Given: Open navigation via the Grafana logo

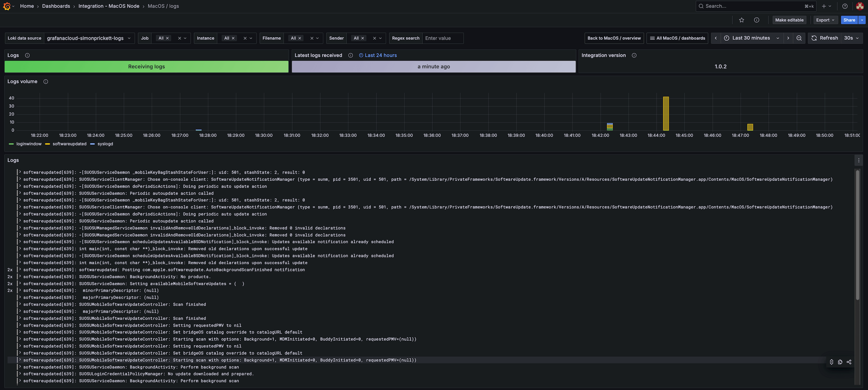Looking at the screenshot, I should pos(7,6).
